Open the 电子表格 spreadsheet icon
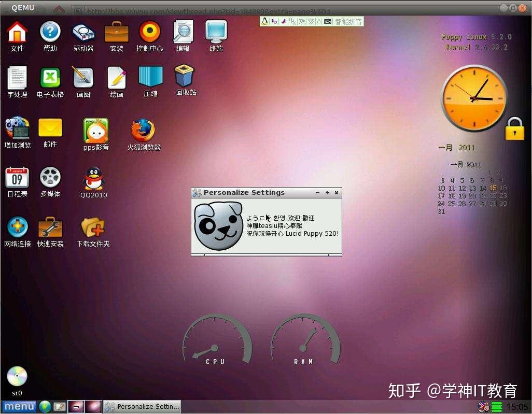The width and height of the screenshot is (532, 414). (x=50, y=78)
